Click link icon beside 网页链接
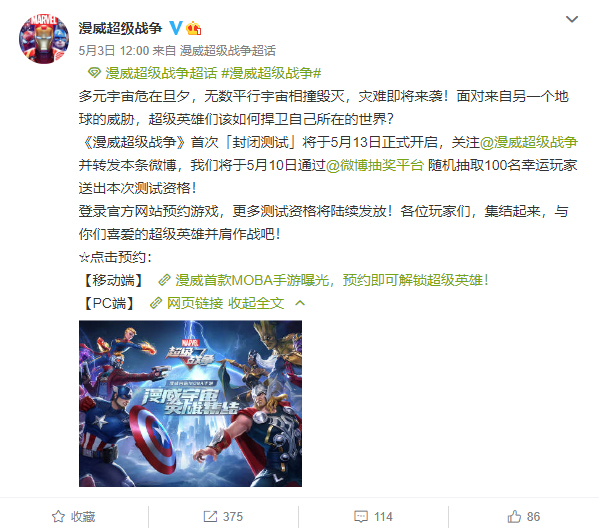 [x=155, y=303]
